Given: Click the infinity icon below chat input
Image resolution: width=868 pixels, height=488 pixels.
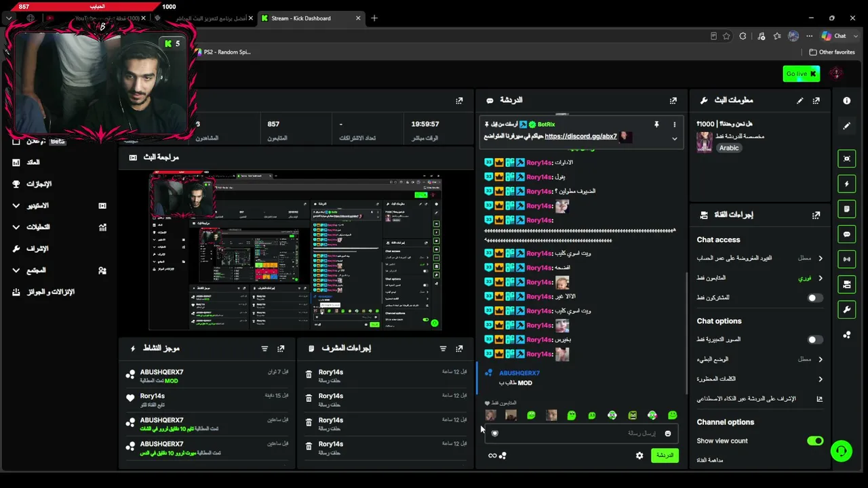Looking at the screenshot, I should pos(492,455).
